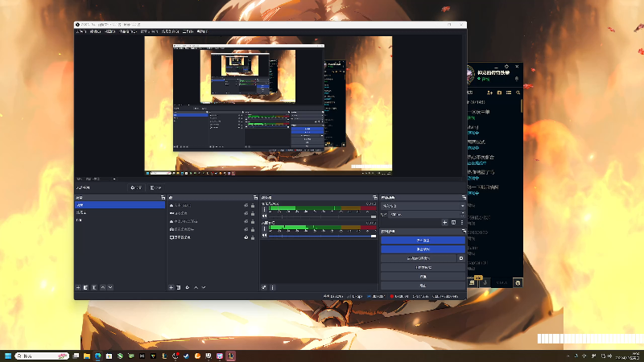Add a new scene with the plus icon

[78, 288]
